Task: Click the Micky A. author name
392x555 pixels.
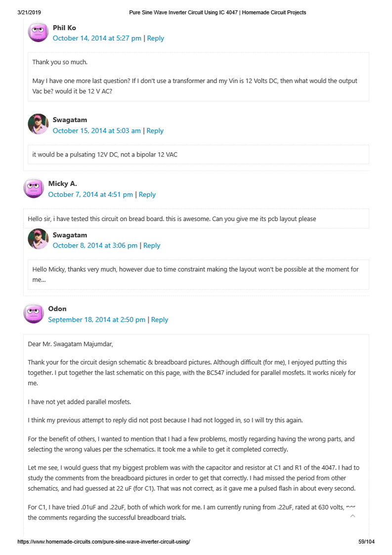Action: click(x=62, y=184)
